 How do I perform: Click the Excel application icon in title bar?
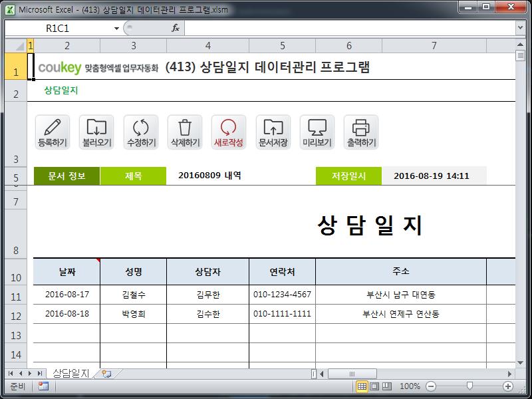tap(10, 9)
